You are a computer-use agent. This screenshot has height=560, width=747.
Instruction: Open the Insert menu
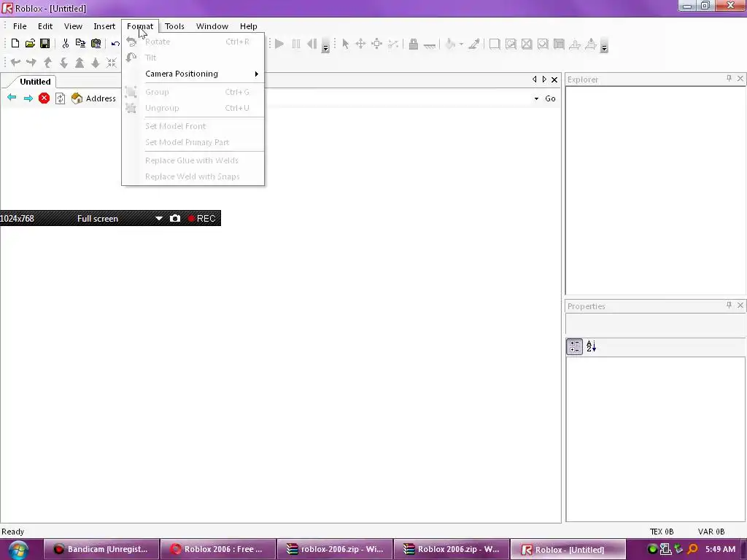click(x=104, y=26)
